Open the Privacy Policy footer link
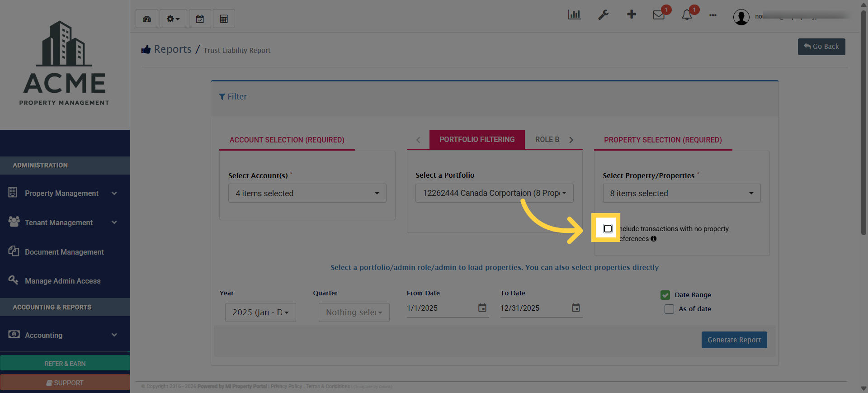This screenshot has width=868, height=393. (x=286, y=386)
